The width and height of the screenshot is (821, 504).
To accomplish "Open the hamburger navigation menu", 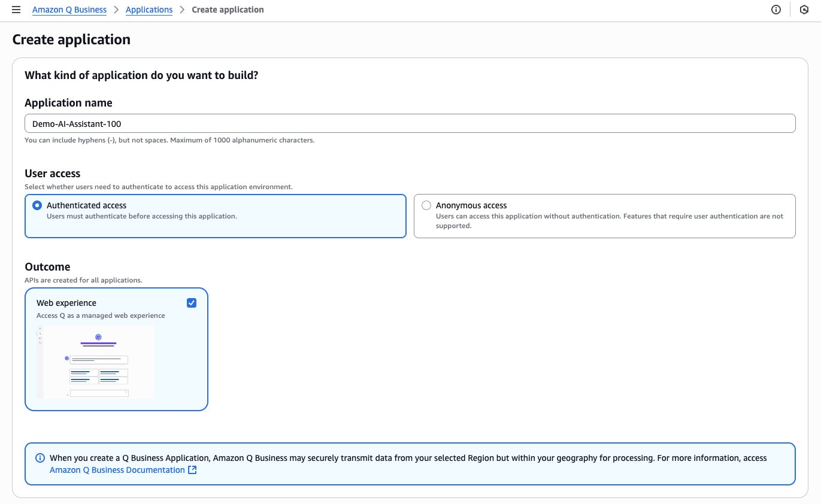I will tap(16, 10).
